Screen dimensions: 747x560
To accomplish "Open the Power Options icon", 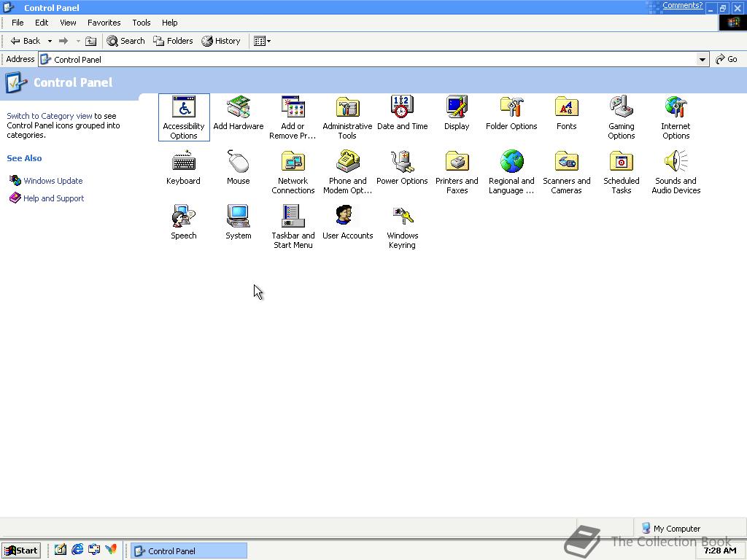I will coord(402,168).
